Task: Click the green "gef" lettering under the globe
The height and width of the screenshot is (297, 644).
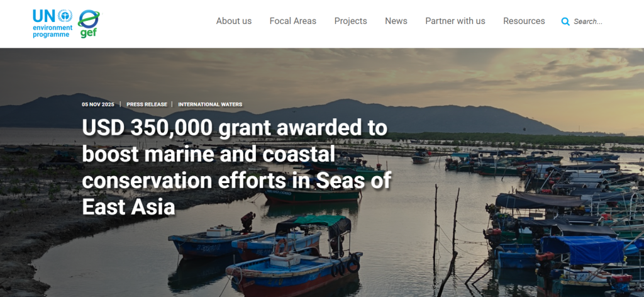Action: click(88, 33)
